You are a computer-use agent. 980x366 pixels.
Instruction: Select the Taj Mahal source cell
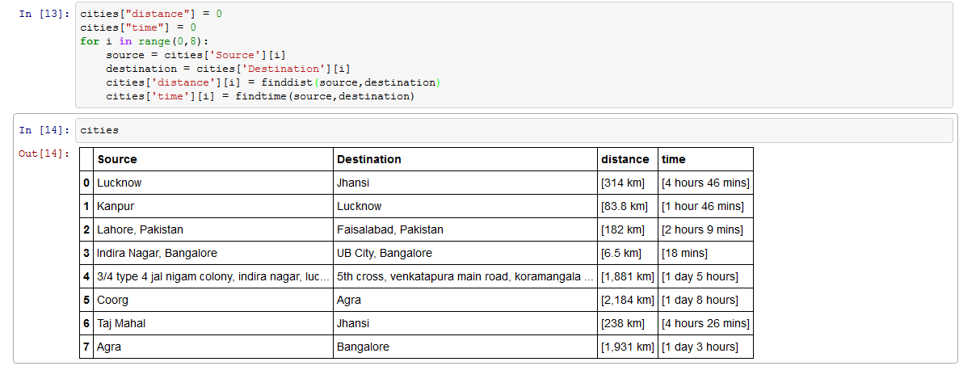pos(121,323)
